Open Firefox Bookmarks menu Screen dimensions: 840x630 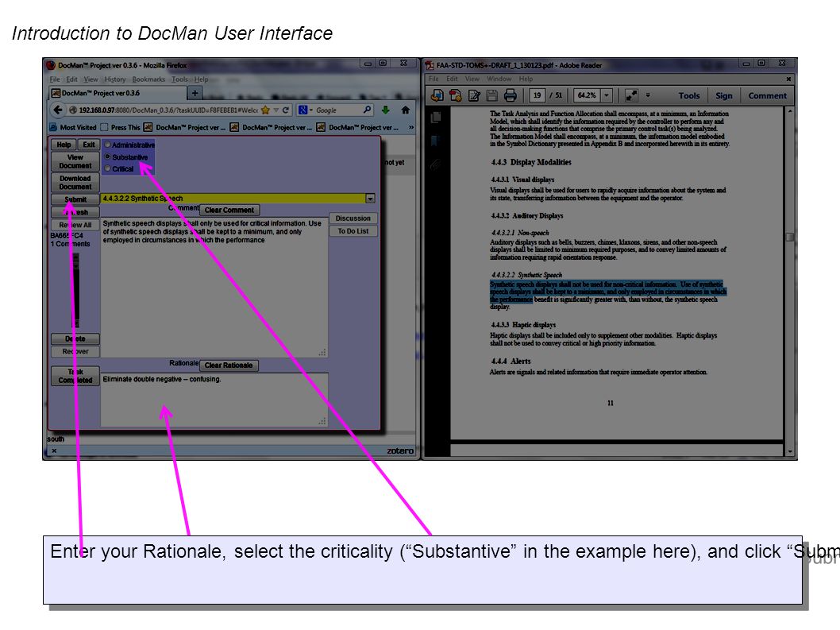coord(149,79)
